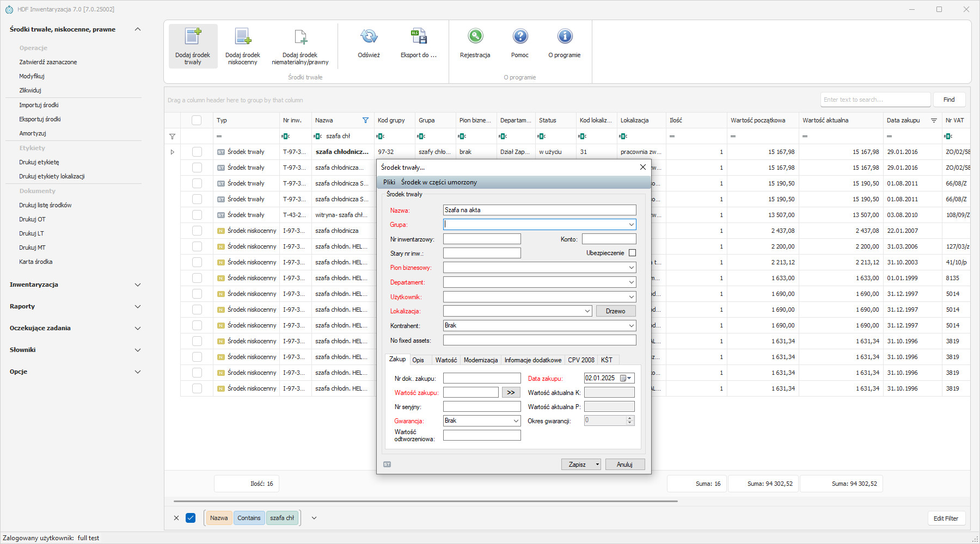Click the Dodaj środek niskocenny icon
The height and width of the screenshot is (544, 980).
coord(243,37)
